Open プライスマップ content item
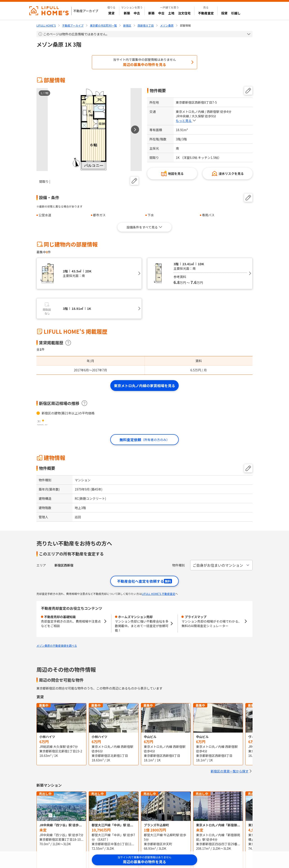The width and height of the screenshot is (289, 868). (214, 621)
